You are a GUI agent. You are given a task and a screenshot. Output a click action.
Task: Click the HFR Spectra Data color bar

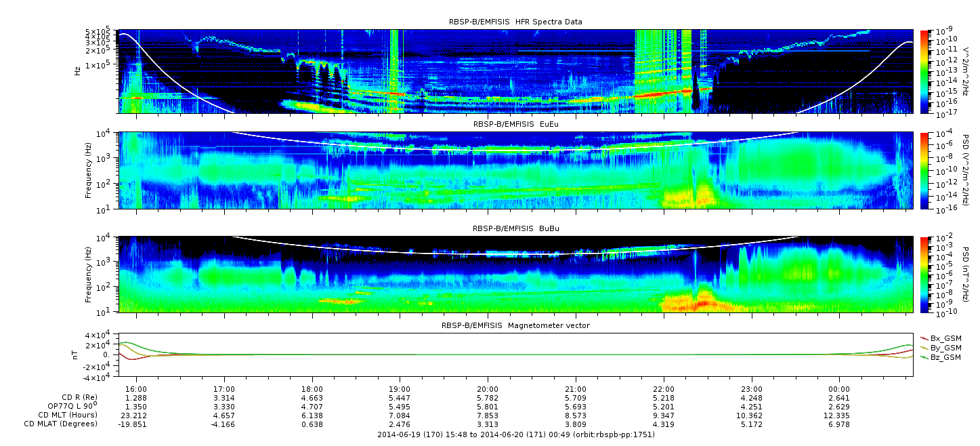pyautogui.click(x=924, y=71)
